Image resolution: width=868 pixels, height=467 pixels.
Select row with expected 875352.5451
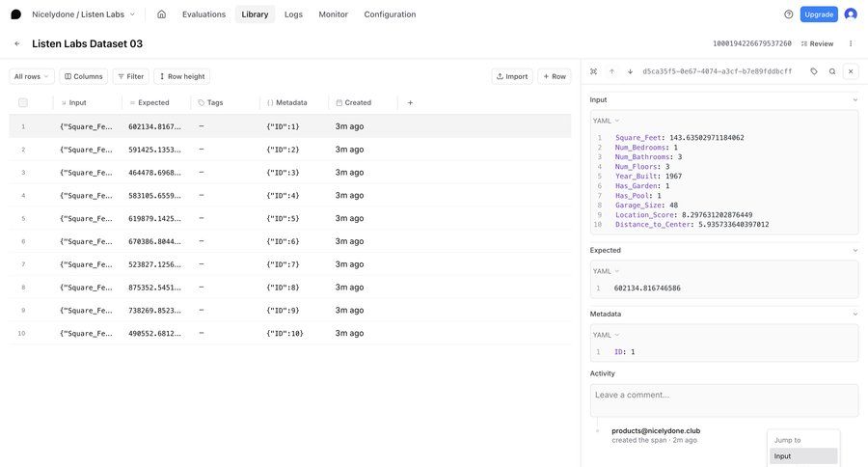[x=290, y=288]
